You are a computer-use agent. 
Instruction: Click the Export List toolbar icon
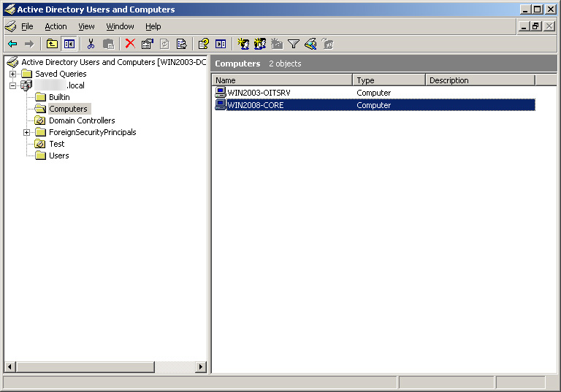point(182,44)
